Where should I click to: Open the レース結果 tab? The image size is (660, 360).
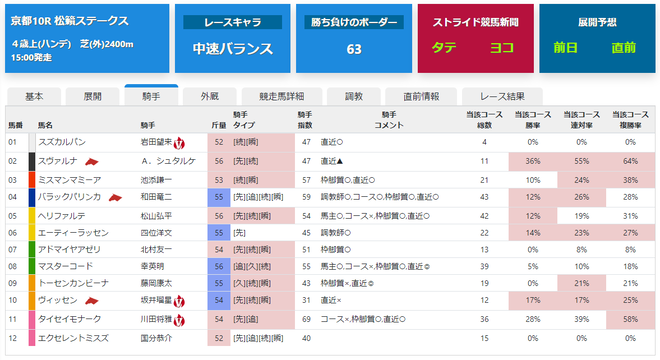pyautogui.click(x=502, y=96)
